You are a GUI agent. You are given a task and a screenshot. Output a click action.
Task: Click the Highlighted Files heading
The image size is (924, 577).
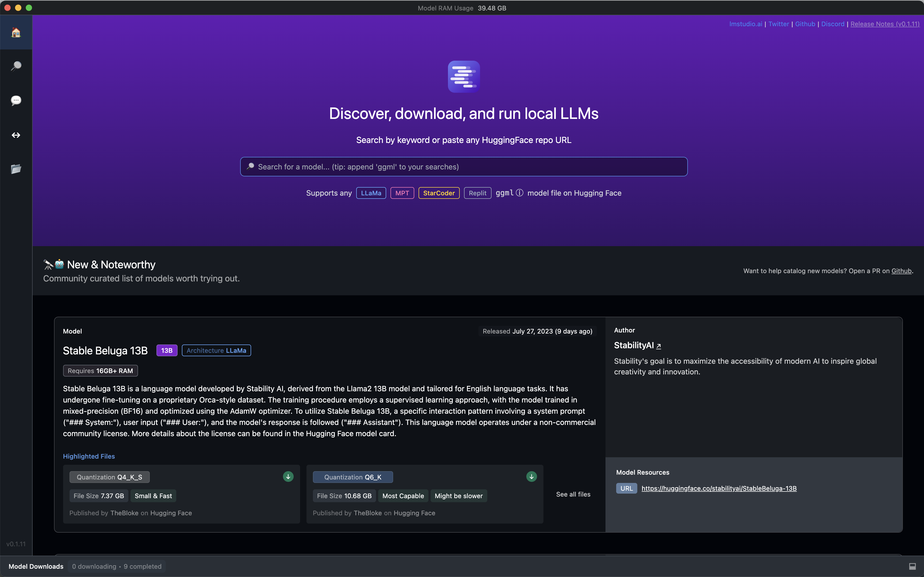(x=89, y=456)
